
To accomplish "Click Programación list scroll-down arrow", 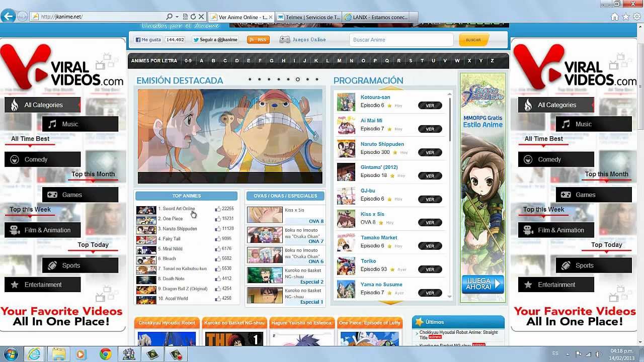I will [449, 297].
